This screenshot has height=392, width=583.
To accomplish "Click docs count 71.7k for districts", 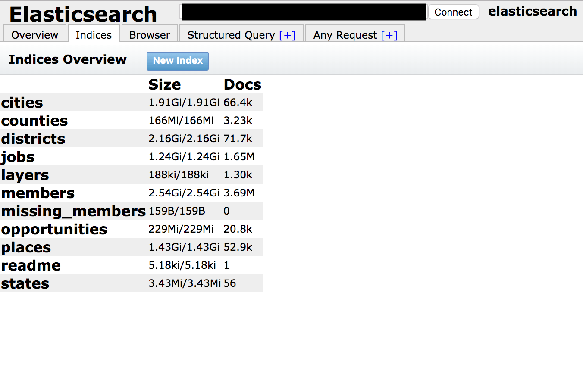I will 238,139.
